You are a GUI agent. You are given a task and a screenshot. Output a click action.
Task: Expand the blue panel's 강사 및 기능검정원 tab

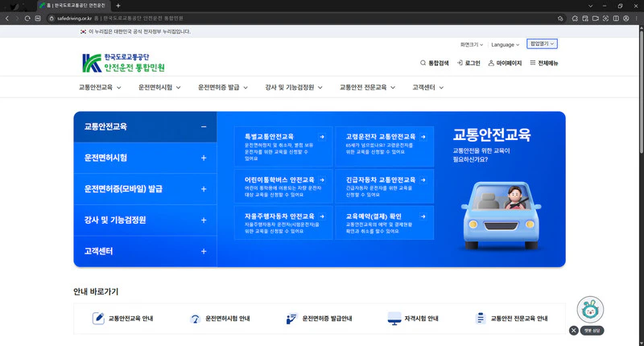click(146, 220)
